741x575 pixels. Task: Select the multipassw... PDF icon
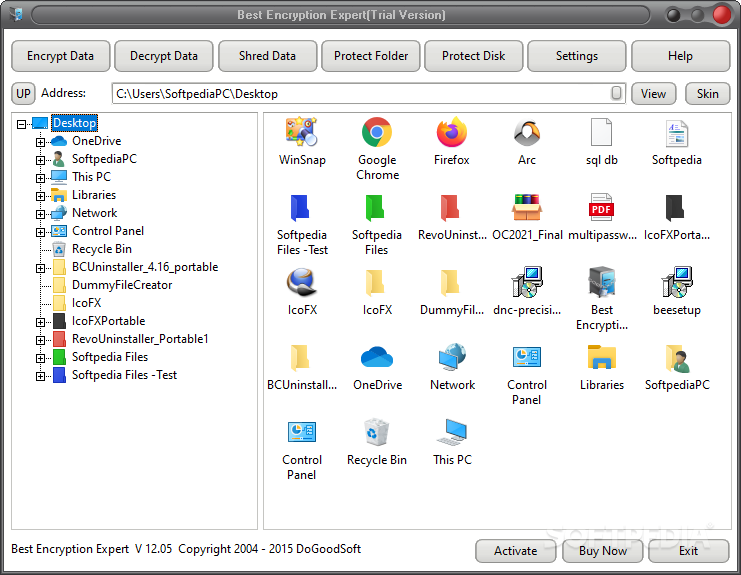[x=601, y=207]
